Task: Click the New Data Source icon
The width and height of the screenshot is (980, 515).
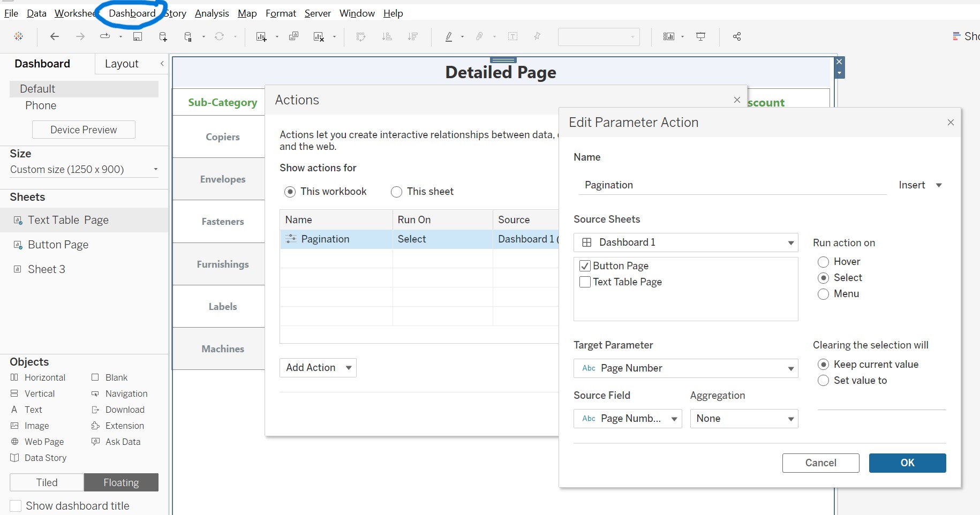Action: pyautogui.click(x=163, y=36)
